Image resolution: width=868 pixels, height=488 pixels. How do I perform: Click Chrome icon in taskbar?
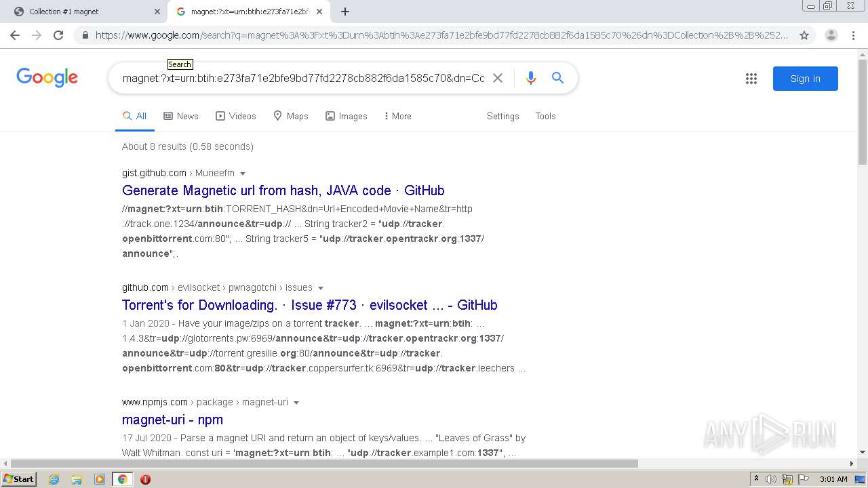click(x=122, y=479)
